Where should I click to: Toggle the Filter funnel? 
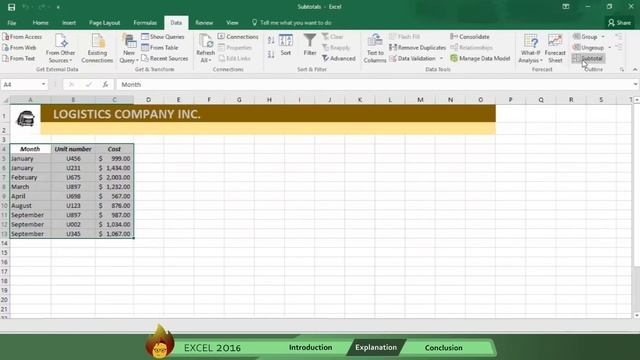coord(310,45)
